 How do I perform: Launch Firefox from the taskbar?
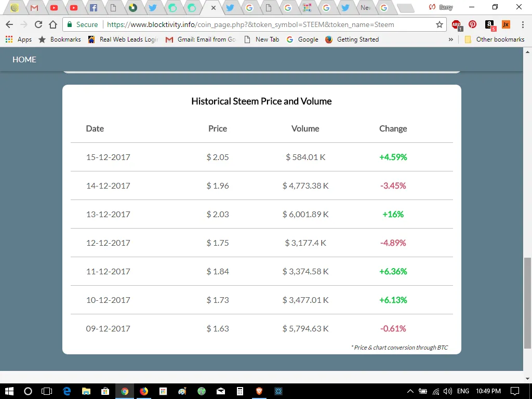144,391
